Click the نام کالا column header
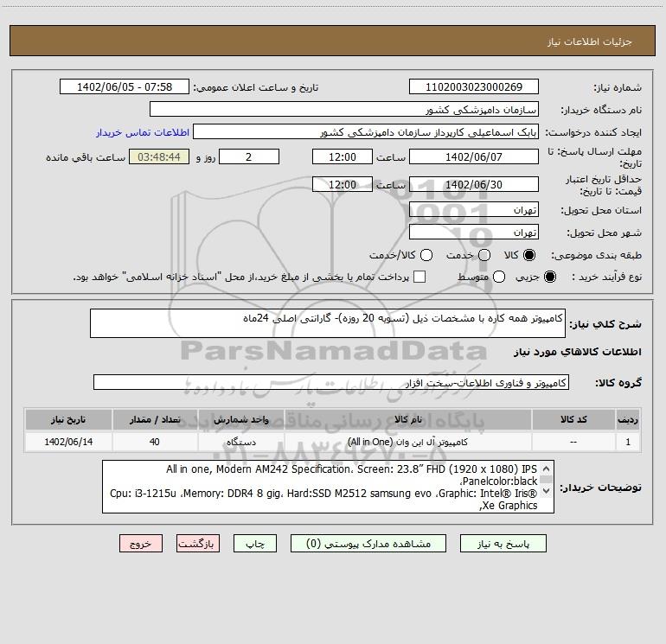 pyautogui.click(x=407, y=419)
